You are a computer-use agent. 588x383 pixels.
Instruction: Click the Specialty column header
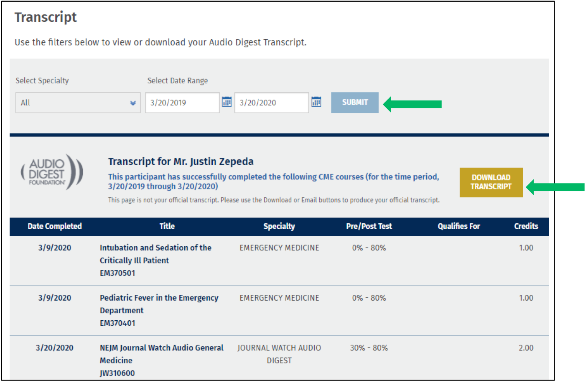pyautogui.click(x=279, y=226)
